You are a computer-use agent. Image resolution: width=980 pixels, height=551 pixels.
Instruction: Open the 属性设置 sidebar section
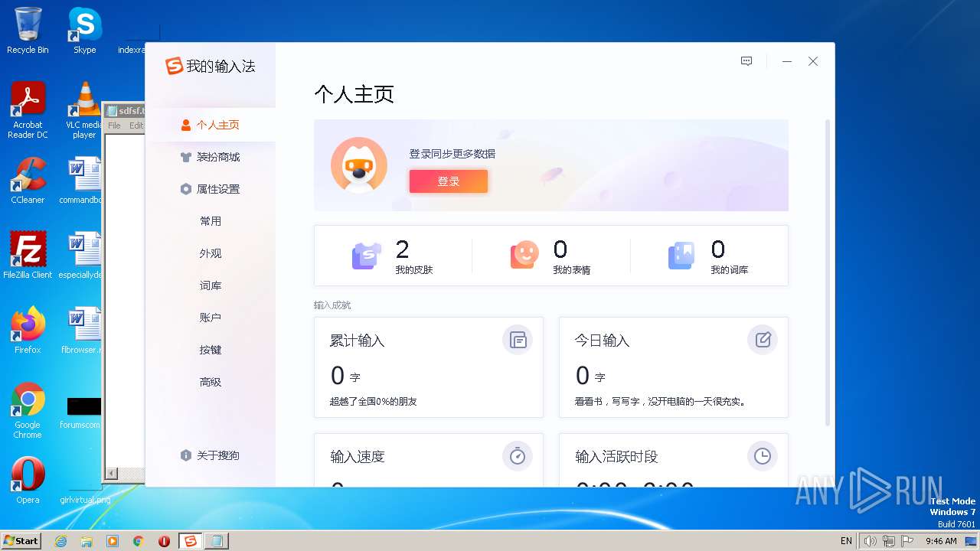pyautogui.click(x=210, y=189)
